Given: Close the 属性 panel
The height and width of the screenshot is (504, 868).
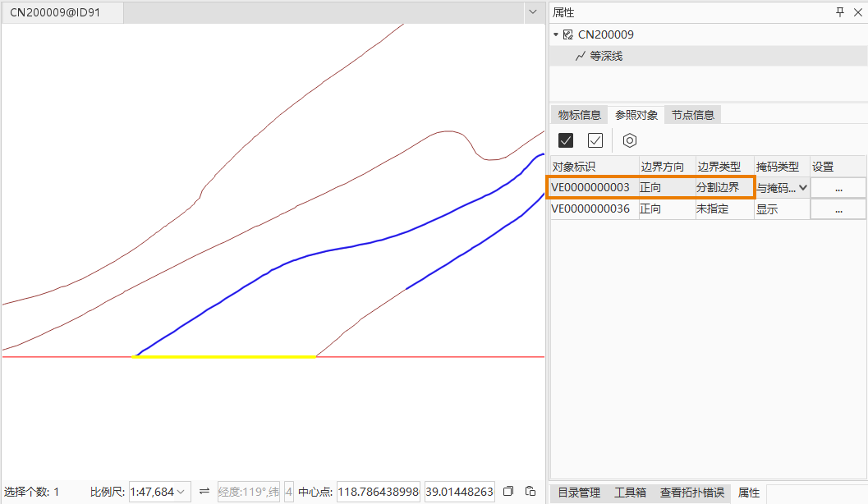Looking at the screenshot, I should tap(857, 12).
